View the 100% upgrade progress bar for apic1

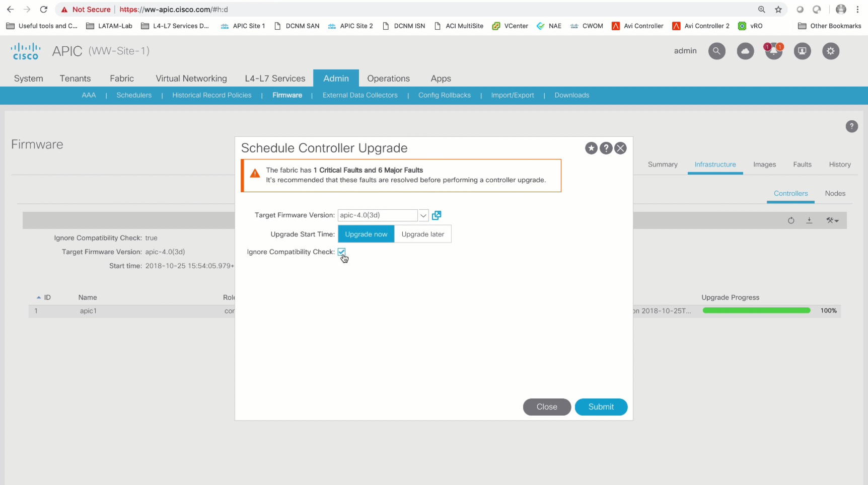tap(756, 310)
